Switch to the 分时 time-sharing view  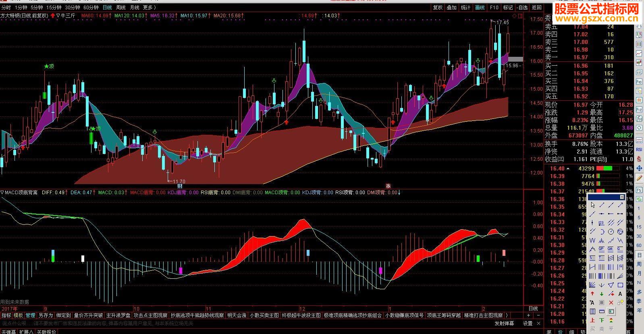point(6,7)
